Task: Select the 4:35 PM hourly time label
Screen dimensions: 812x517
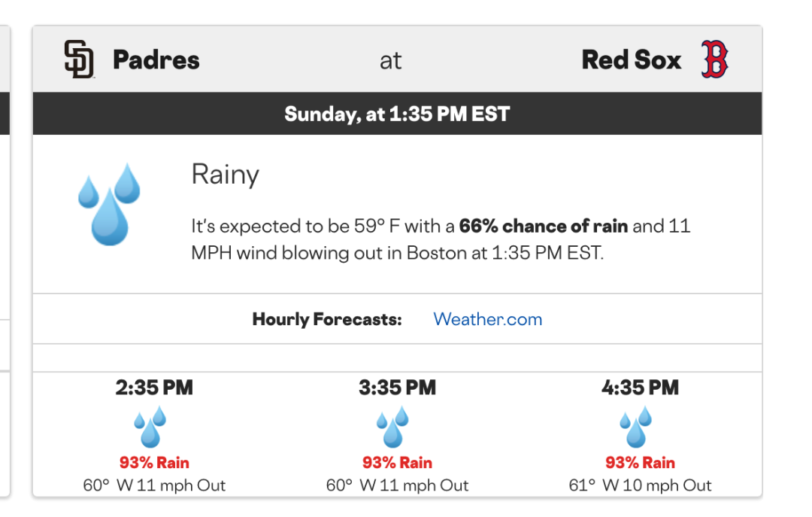Action: pyautogui.click(x=640, y=388)
